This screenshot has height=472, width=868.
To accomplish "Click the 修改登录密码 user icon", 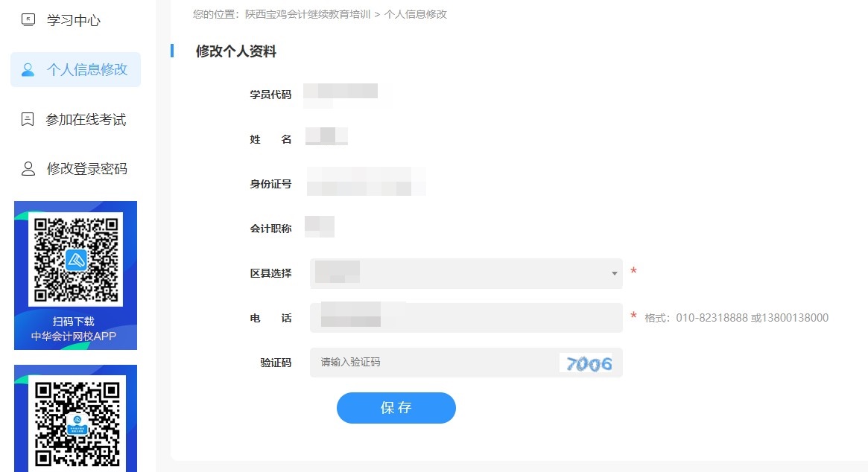I will (x=26, y=168).
